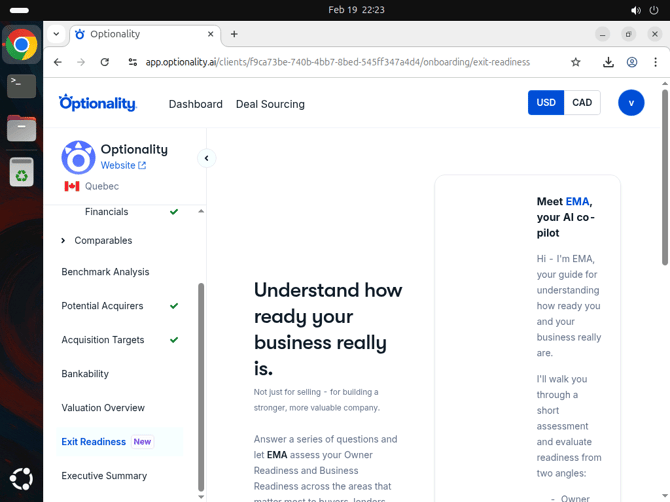Click green check beside Acquisition Targets
Viewport: 670px width, 502px height.
174,340
